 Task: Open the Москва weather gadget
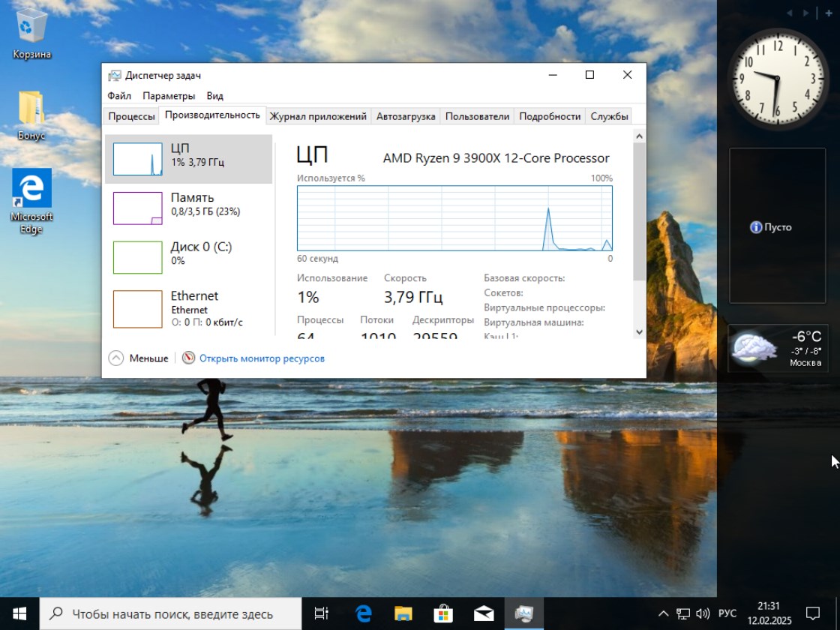778,349
